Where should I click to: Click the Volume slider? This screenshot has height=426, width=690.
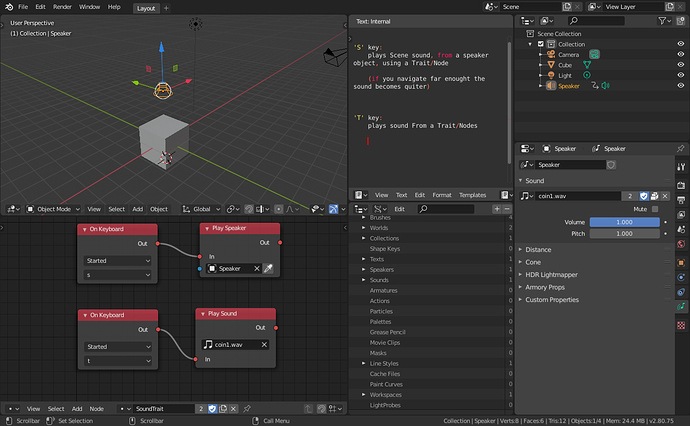click(624, 222)
